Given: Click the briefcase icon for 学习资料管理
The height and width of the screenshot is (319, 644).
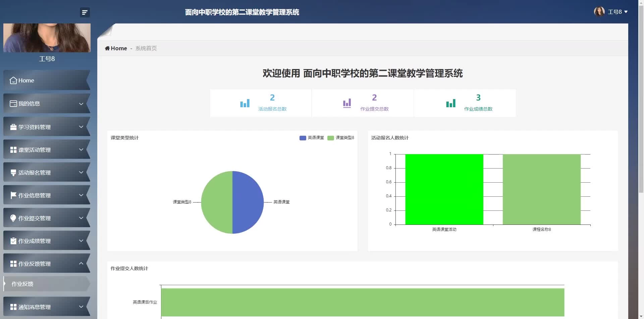Looking at the screenshot, I should pyautogui.click(x=13, y=127).
